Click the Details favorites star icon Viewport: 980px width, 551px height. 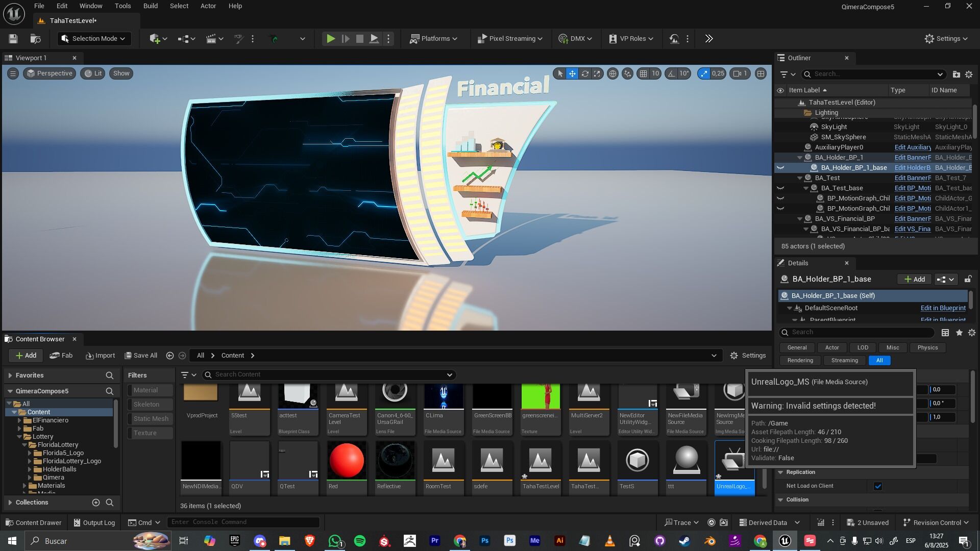959,333
